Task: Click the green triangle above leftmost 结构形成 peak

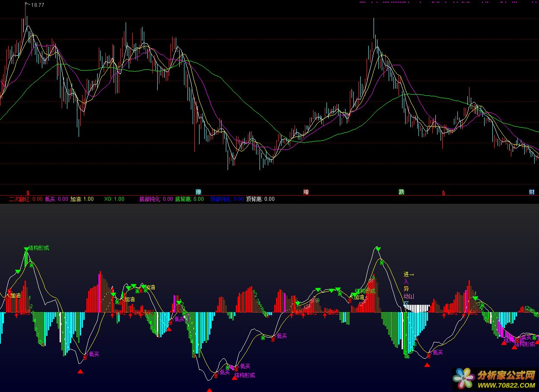Action: (27, 249)
